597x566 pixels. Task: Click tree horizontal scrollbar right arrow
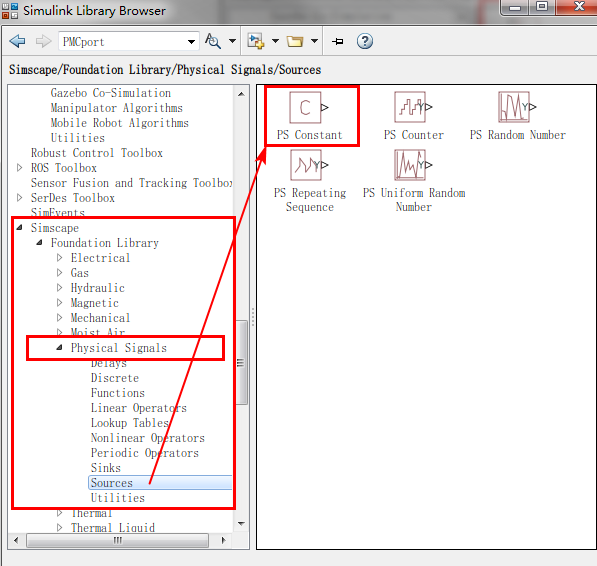click(223, 540)
